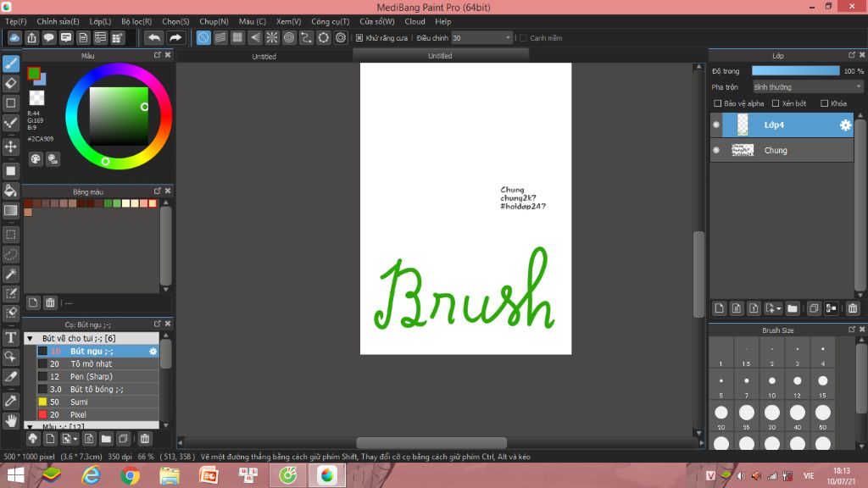Select the Sumi brush

(97, 402)
